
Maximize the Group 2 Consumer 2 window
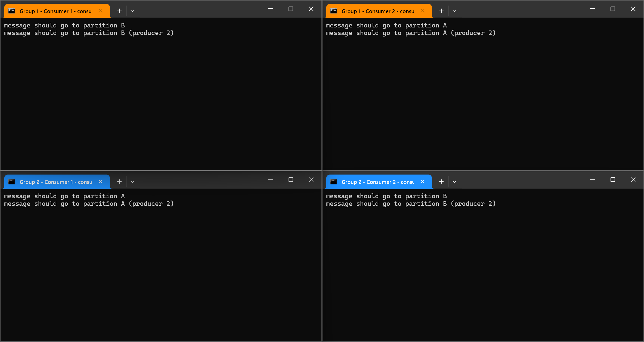point(613,180)
